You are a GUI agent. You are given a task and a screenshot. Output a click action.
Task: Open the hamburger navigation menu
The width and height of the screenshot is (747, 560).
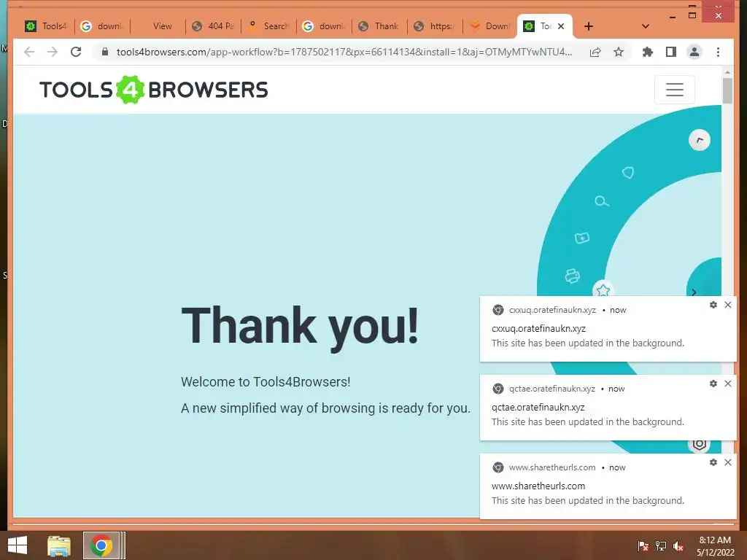(675, 90)
